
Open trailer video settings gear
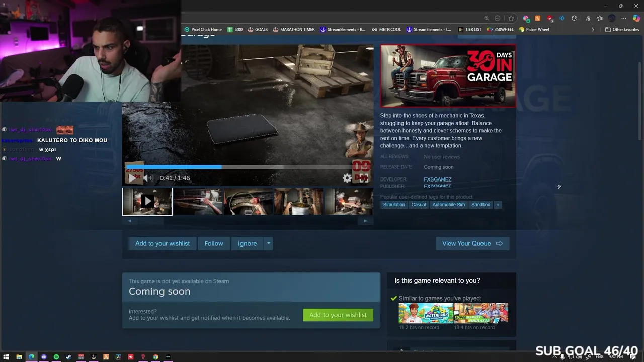pyautogui.click(x=347, y=178)
